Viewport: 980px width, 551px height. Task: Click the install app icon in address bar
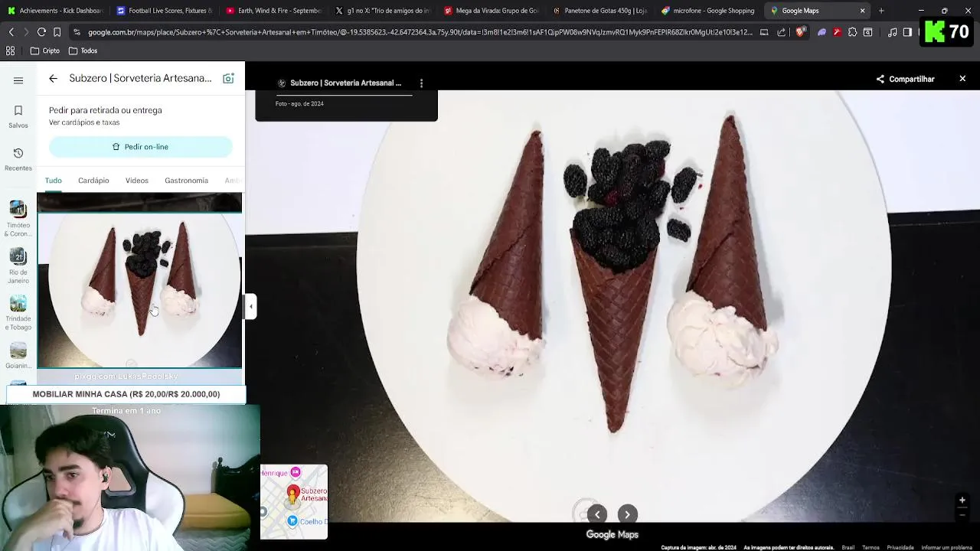(764, 32)
